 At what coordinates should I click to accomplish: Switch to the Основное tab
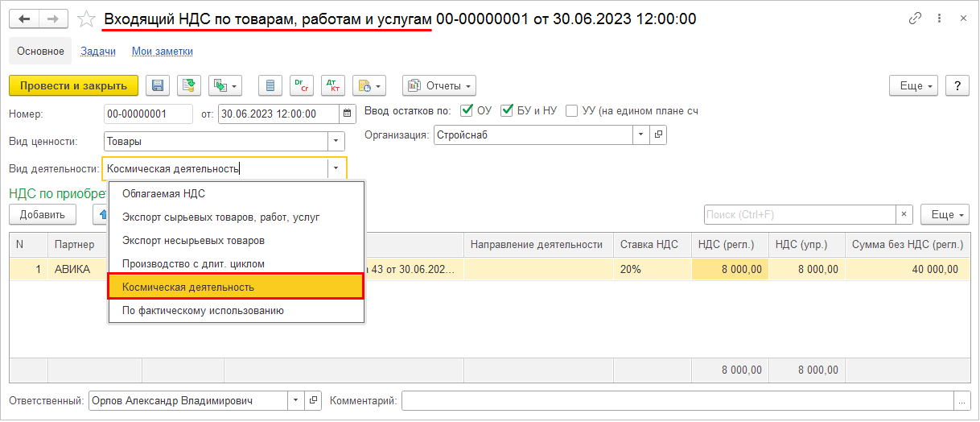click(x=40, y=51)
